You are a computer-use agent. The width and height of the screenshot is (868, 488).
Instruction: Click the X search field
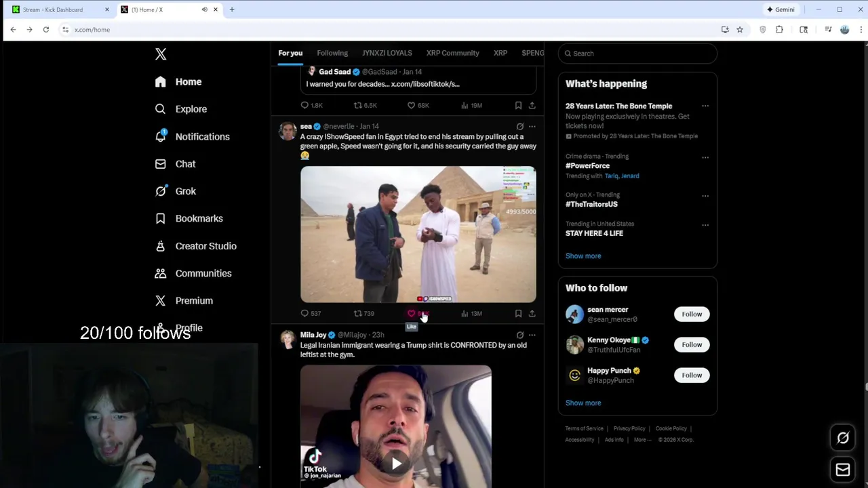[637, 54]
